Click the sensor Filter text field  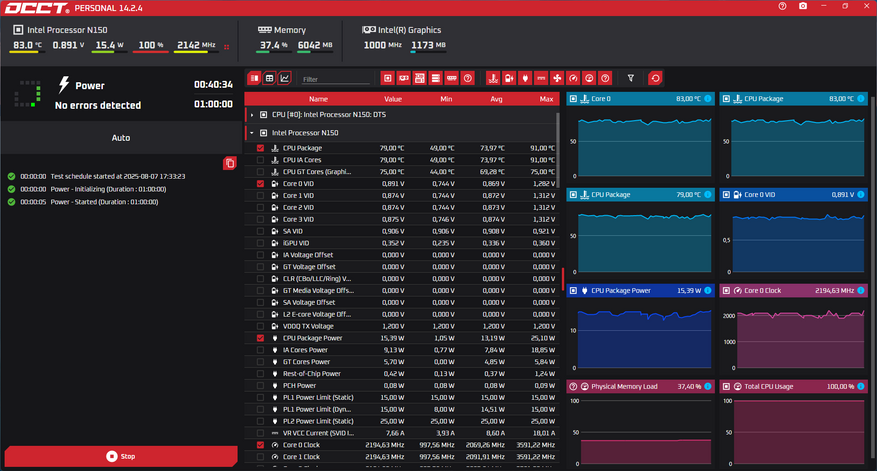(x=336, y=79)
